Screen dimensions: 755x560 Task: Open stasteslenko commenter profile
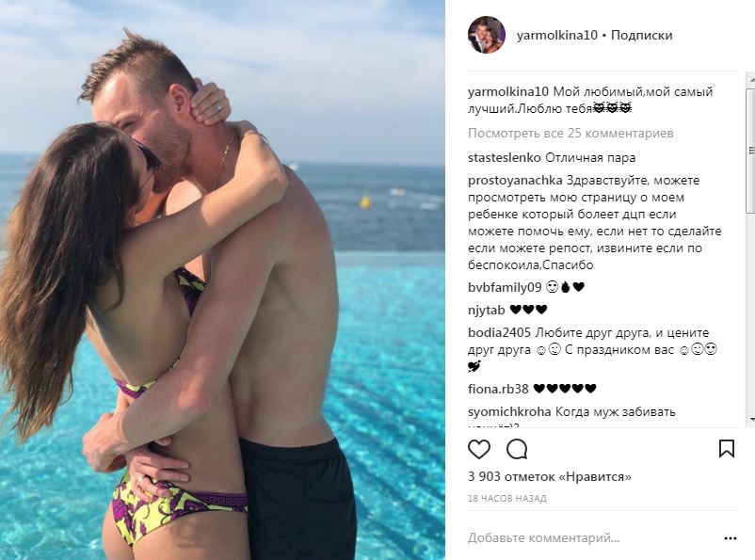pos(505,157)
